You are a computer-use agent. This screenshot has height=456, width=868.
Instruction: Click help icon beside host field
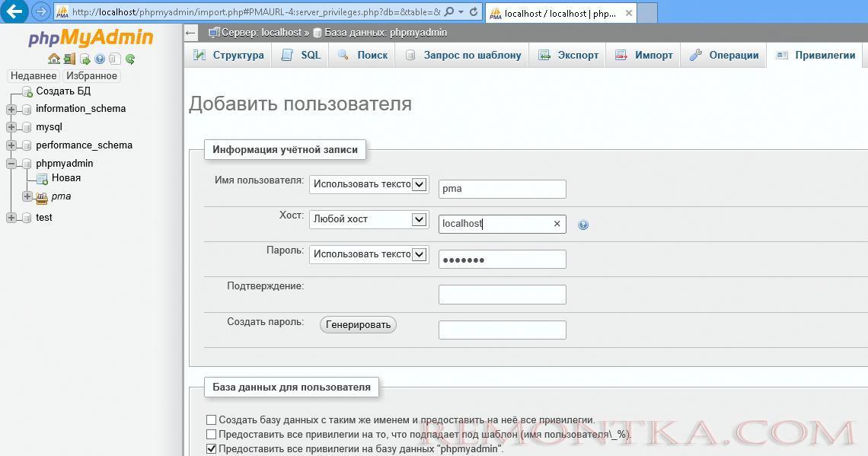[x=583, y=225]
